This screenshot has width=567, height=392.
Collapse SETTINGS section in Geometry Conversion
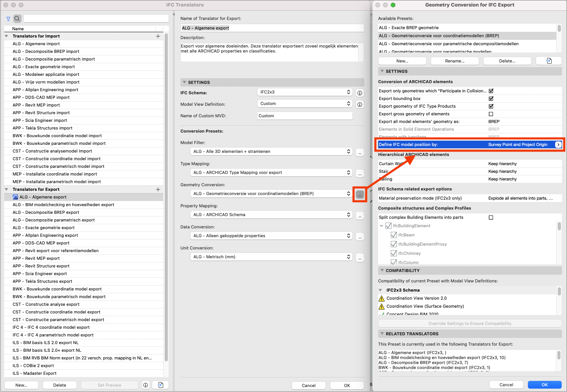pyautogui.click(x=382, y=71)
